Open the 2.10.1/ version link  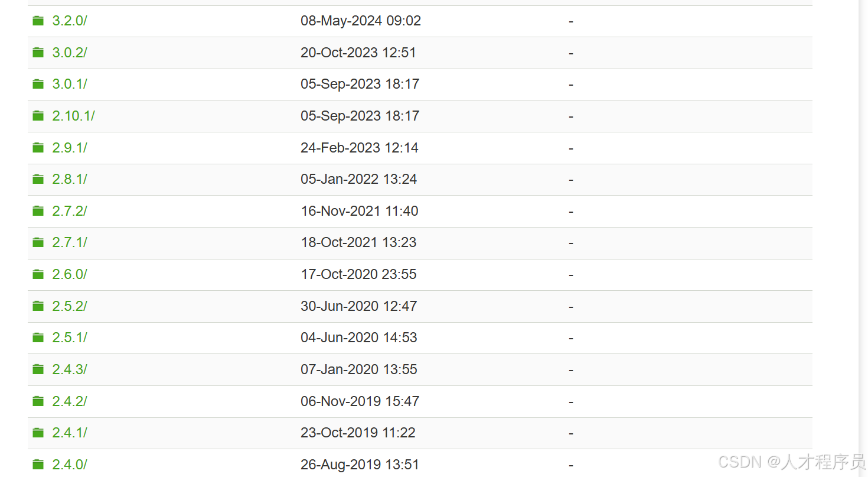[73, 116]
